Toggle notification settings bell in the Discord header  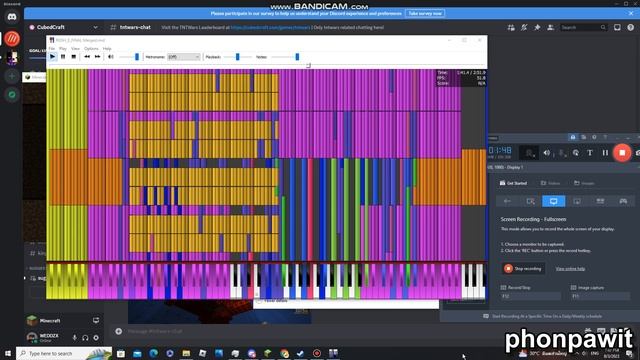(524, 27)
